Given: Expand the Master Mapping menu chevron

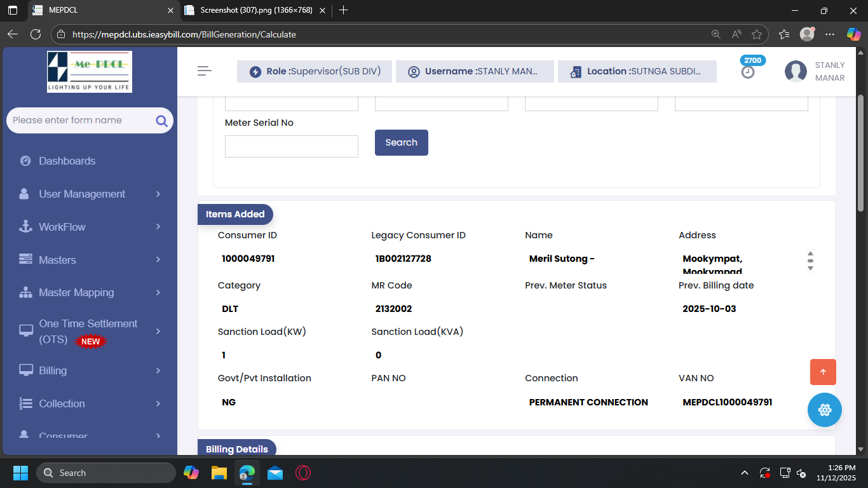Looking at the screenshot, I should tap(158, 292).
